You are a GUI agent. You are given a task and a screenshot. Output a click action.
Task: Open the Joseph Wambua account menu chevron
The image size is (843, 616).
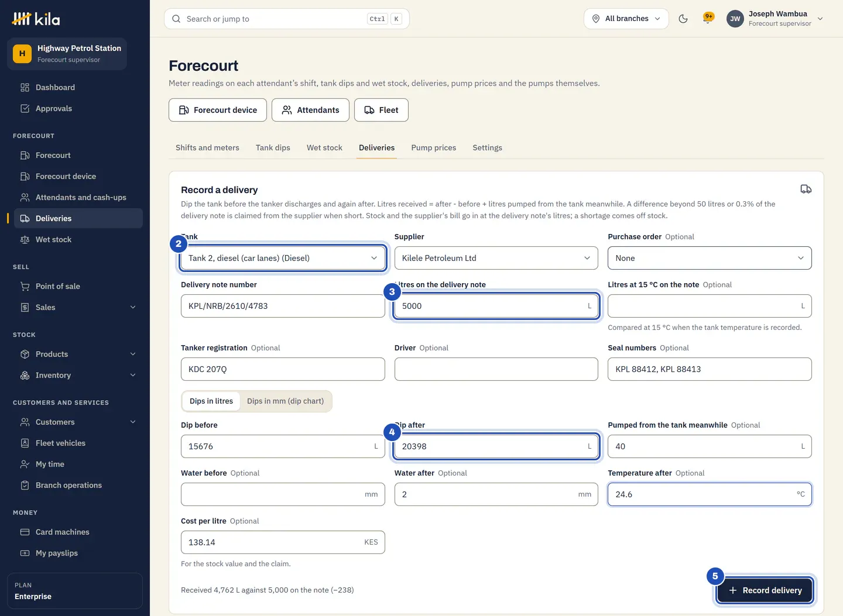click(x=820, y=19)
